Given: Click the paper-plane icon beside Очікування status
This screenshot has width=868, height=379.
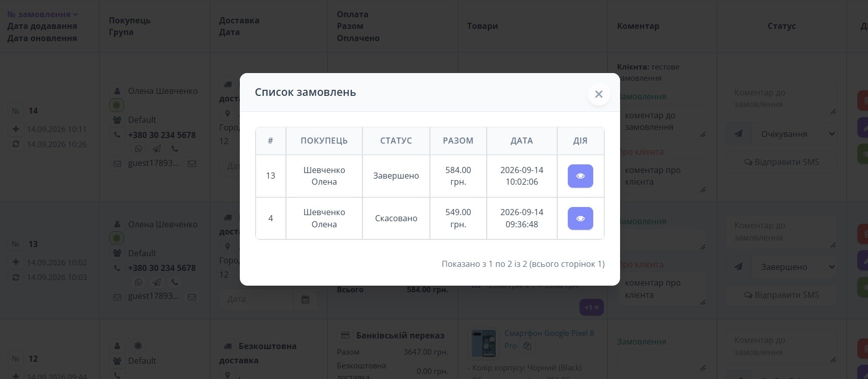Looking at the screenshot, I should tap(739, 134).
